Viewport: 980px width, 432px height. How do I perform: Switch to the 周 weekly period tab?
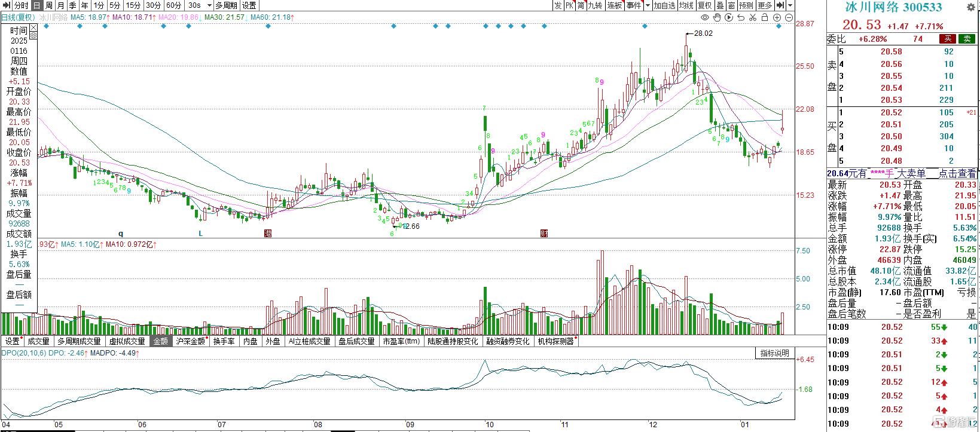(x=49, y=5)
